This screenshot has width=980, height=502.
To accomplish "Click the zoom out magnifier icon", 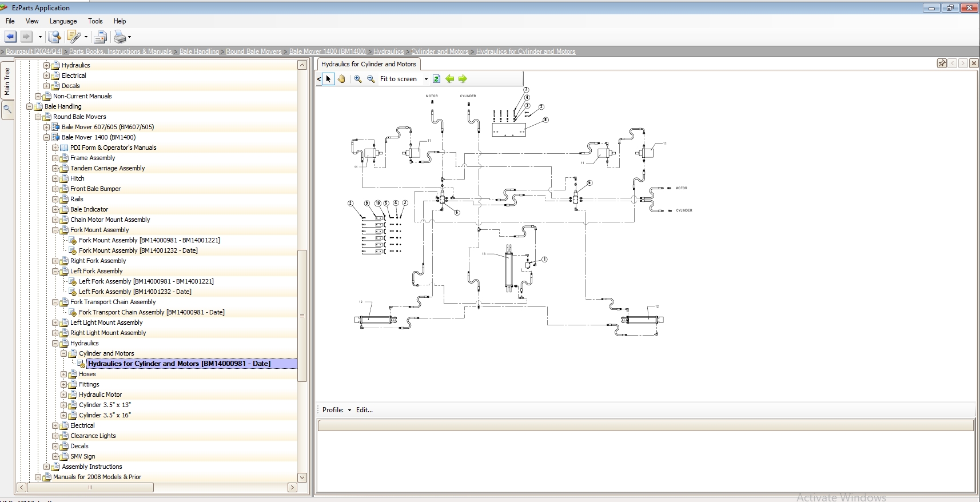I will 371,79.
